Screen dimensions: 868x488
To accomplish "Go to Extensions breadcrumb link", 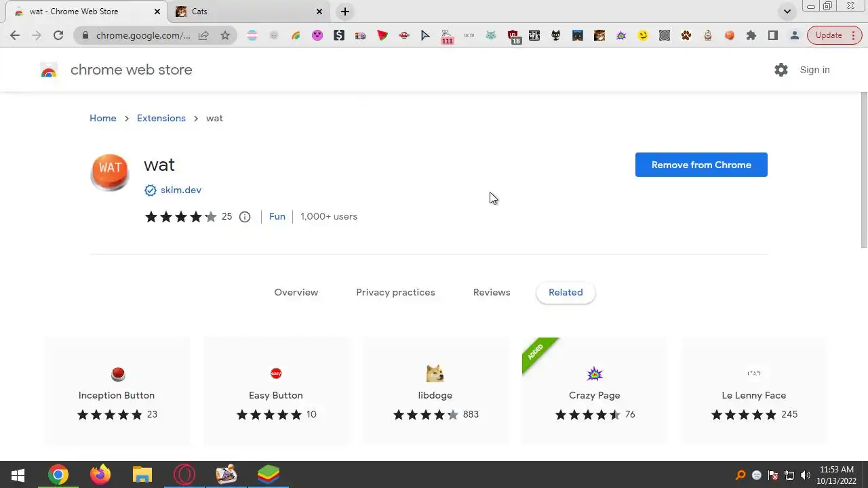I will click(x=161, y=118).
